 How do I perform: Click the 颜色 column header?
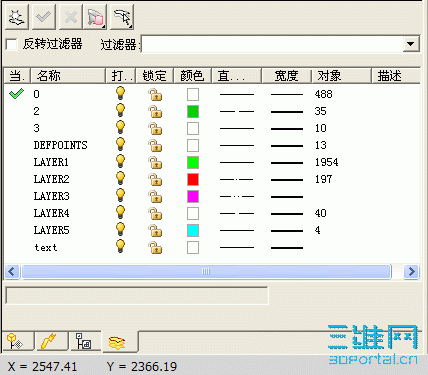[x=192, y=76]
